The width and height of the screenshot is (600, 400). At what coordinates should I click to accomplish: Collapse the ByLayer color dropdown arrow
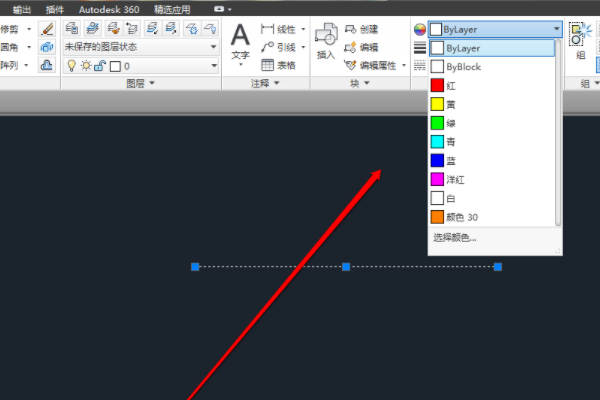click(556, 29)
